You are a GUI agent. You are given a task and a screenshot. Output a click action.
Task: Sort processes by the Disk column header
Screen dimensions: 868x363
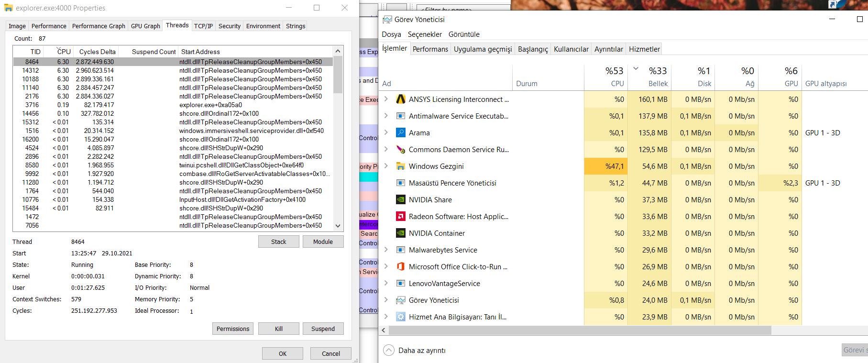pyautogui.click(x=693, y=77)
